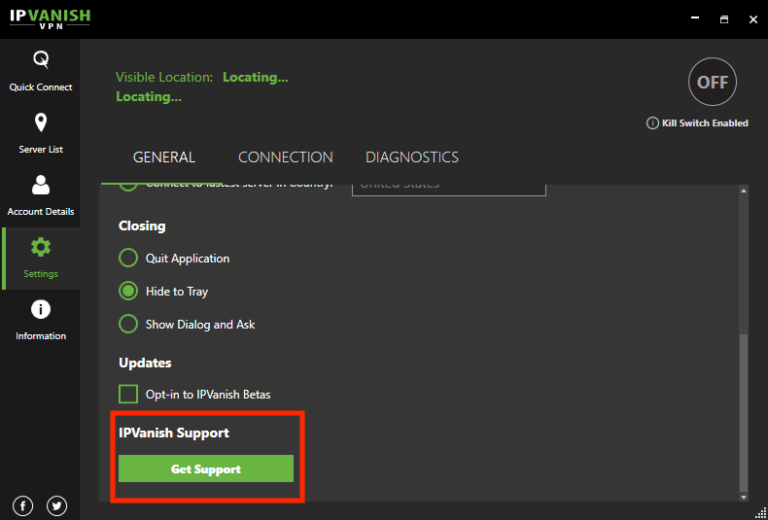The image size is (768, 520).
Task: Click the settings vertical scrollbar thumb
Action: [x=744, y=412]
